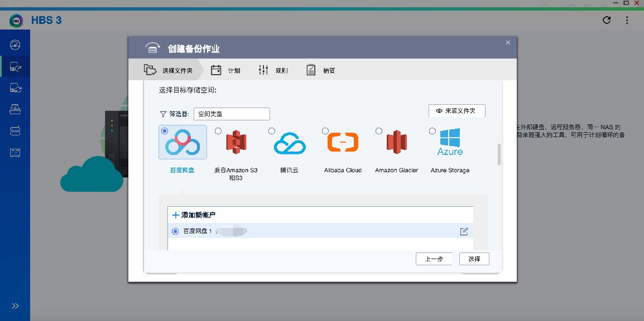Open the Services sidebar icon
The height and width of the screenshot is (321, 644).
coord(15,153)
